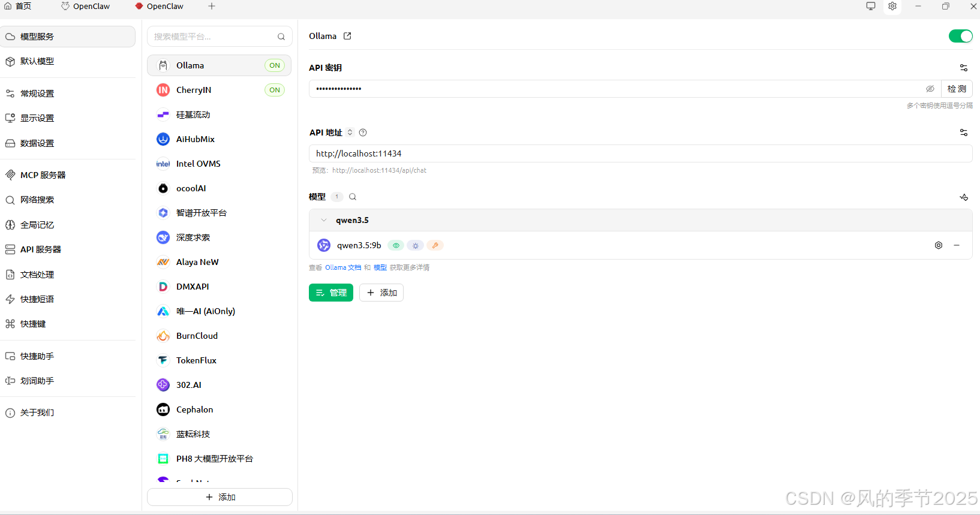Open settings for qwen3.5:9b model

tap(939, 245)
